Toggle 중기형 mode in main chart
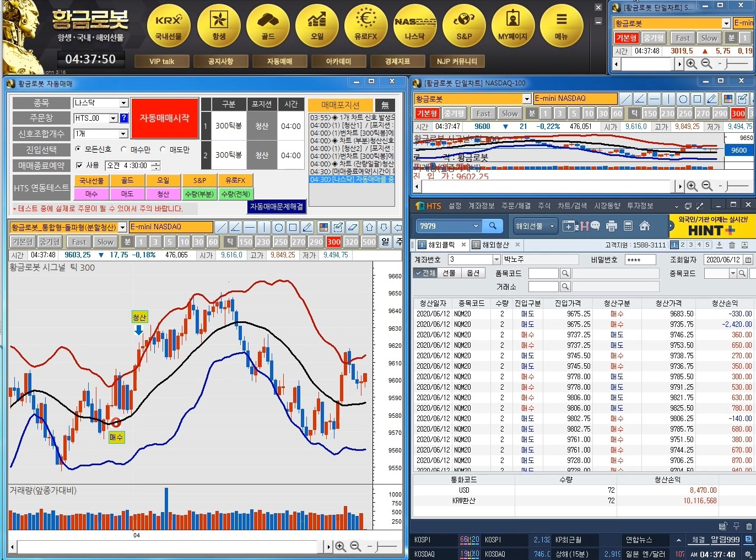Viewport: 756px width, 560px height. point(50,242)
